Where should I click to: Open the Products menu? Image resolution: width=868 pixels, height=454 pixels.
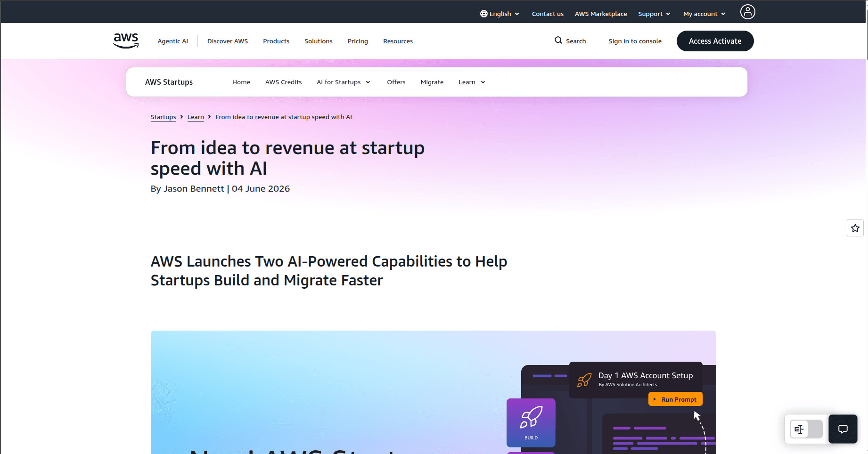click(x=276, y=41)
